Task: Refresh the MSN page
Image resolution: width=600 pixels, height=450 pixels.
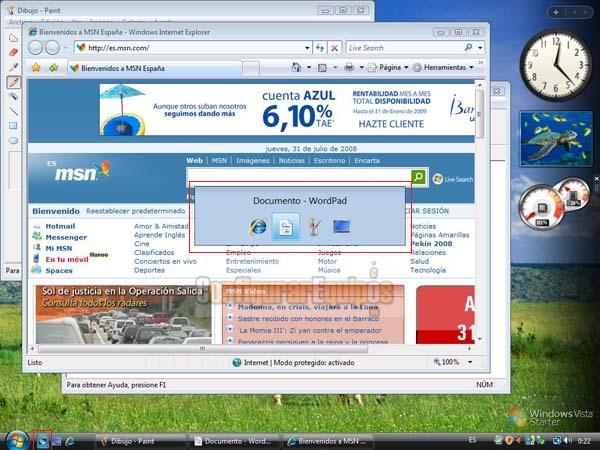Action: tap(320, 48)
